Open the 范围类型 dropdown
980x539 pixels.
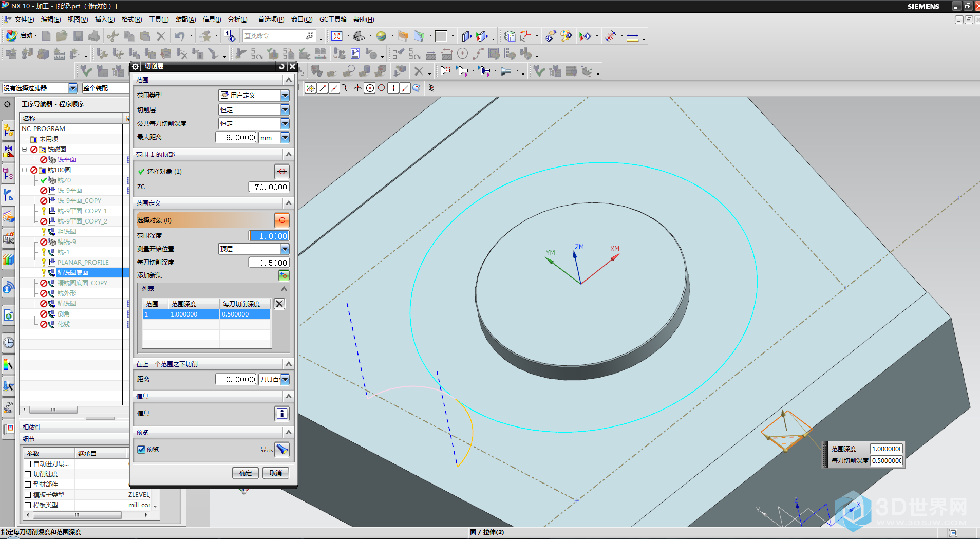coord(285,95)
